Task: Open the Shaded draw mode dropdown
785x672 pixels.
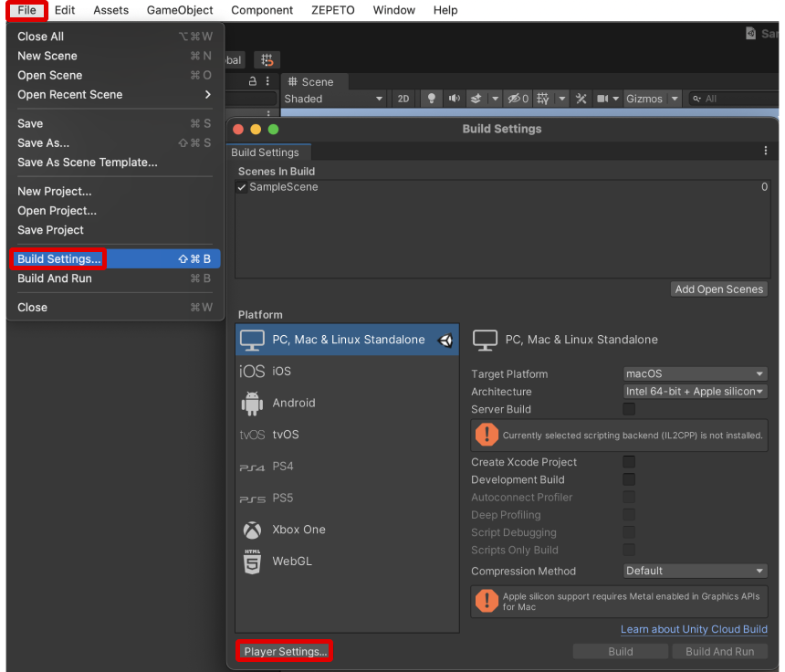Action: pos(334,99)
